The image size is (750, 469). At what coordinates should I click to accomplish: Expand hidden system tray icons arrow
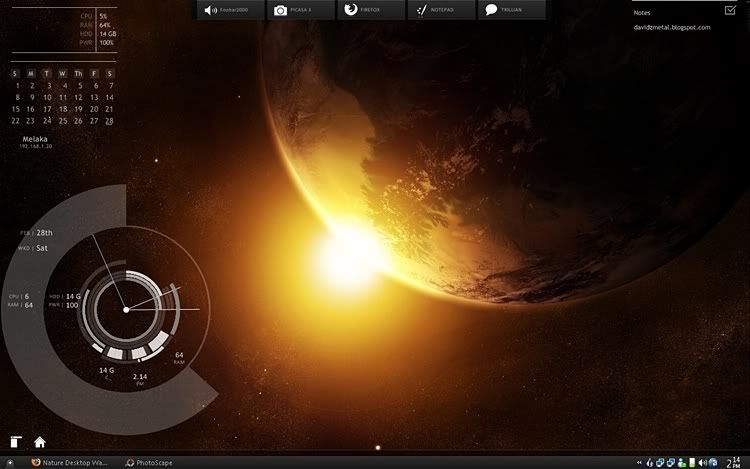pos(638,462)
